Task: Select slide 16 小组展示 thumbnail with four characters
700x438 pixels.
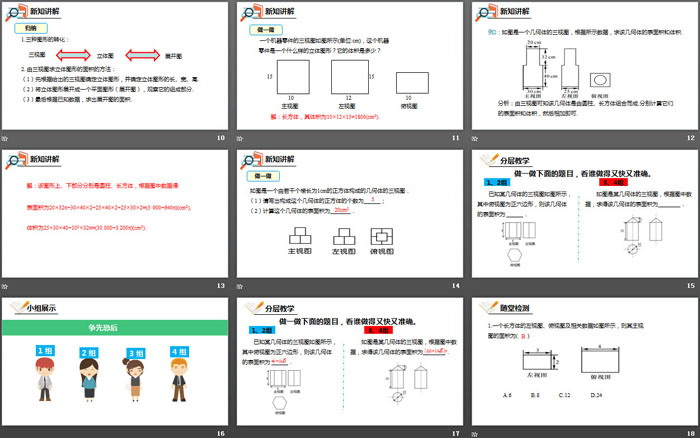Action: (x=115, y=361)
